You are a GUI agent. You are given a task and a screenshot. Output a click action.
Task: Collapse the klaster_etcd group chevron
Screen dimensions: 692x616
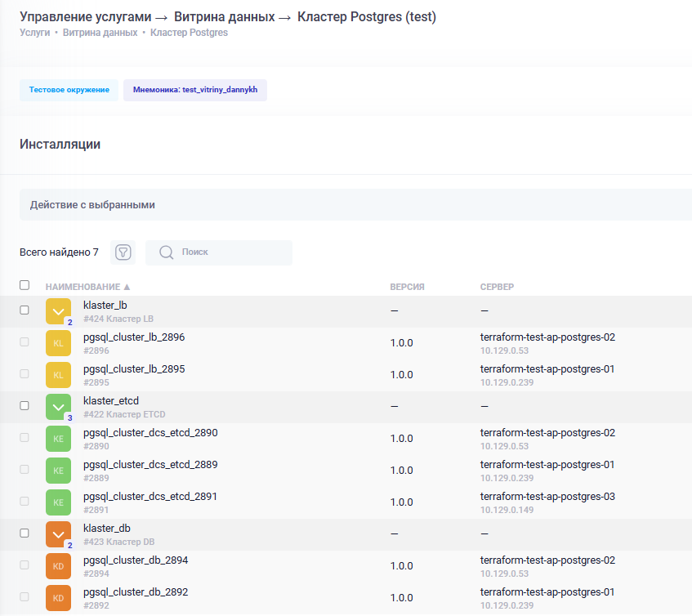(58, 406)
